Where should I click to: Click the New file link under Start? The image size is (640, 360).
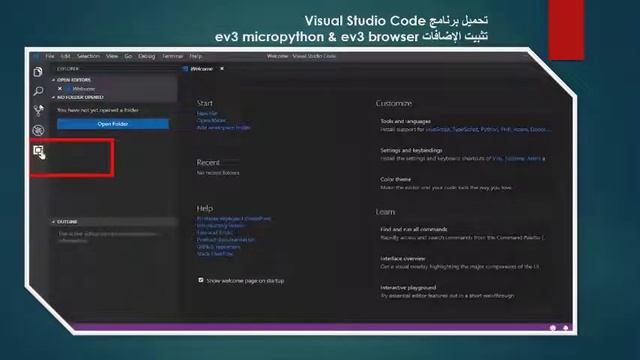coord(207,113)
